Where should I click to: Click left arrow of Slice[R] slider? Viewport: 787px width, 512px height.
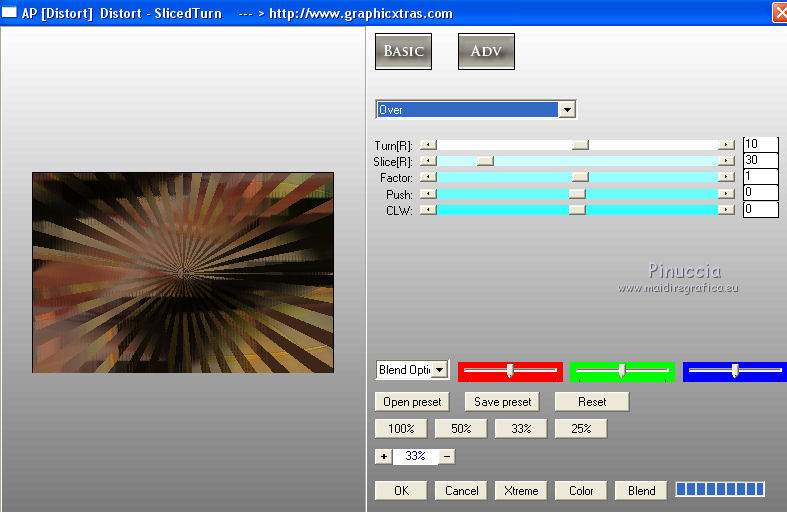428,161
